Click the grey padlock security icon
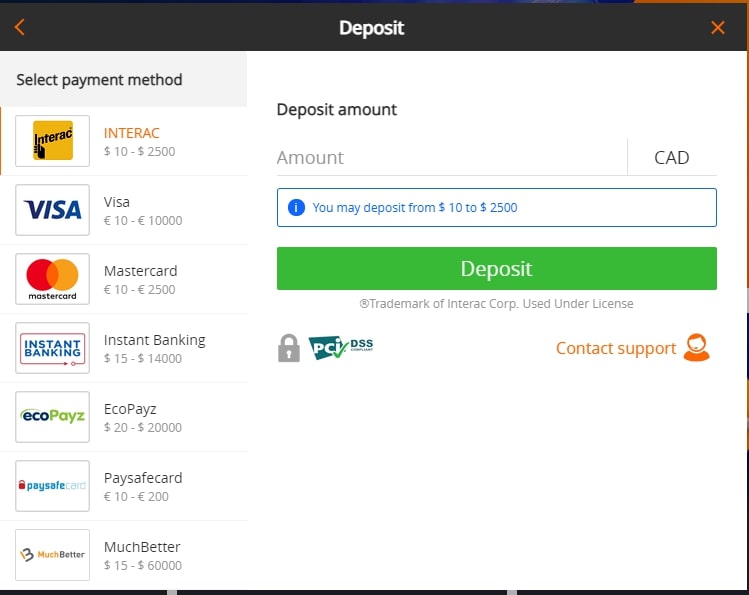 coord(289,348)
